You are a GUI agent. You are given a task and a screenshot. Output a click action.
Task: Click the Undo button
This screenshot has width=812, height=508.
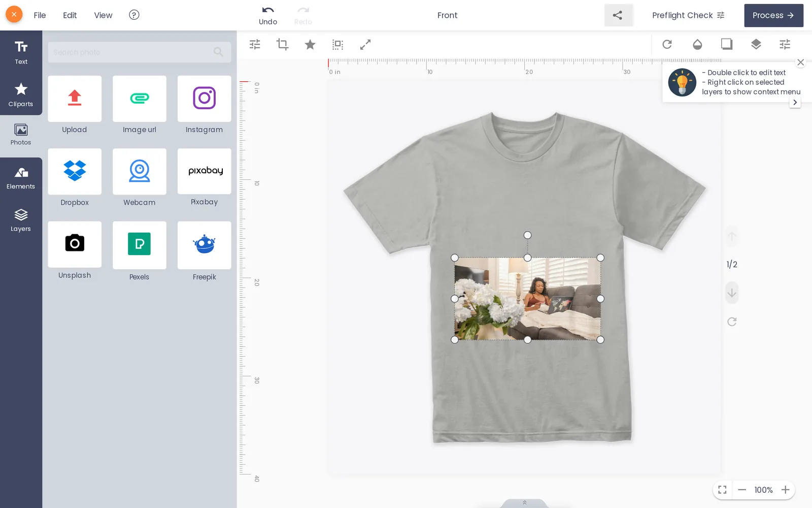[268, 15]
